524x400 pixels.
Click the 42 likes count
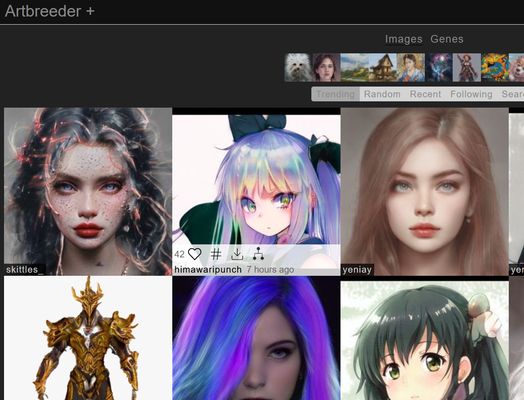coord(179,254)
